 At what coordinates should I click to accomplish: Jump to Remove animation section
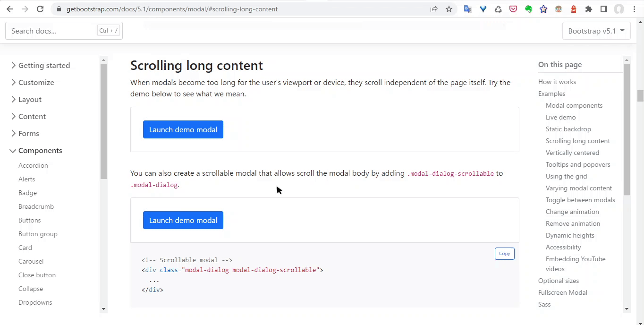click(573, 223)
